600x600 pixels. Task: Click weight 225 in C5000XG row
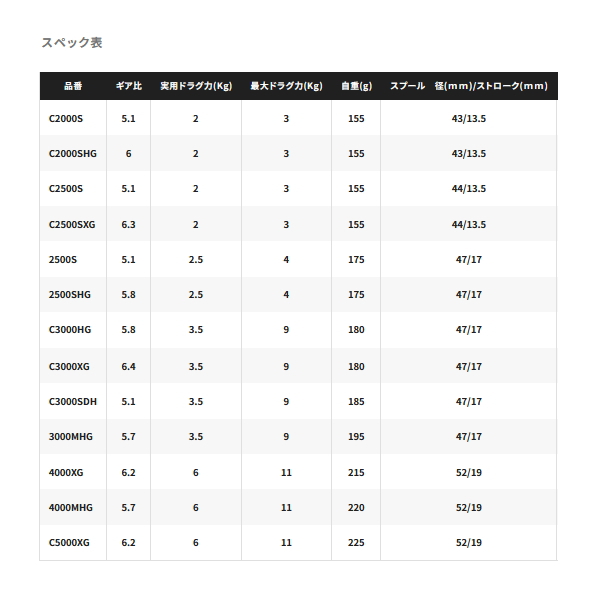point(356,543)
